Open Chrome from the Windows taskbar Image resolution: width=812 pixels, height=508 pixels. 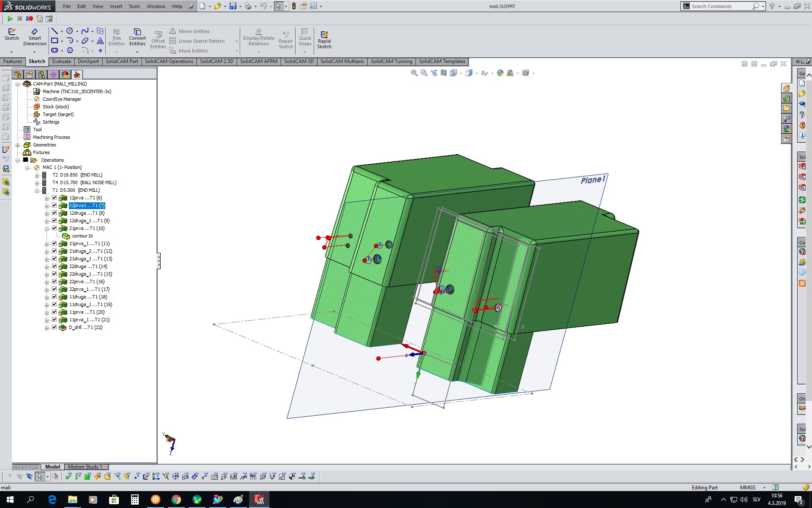pyautogui.click(x=176, y=500)
